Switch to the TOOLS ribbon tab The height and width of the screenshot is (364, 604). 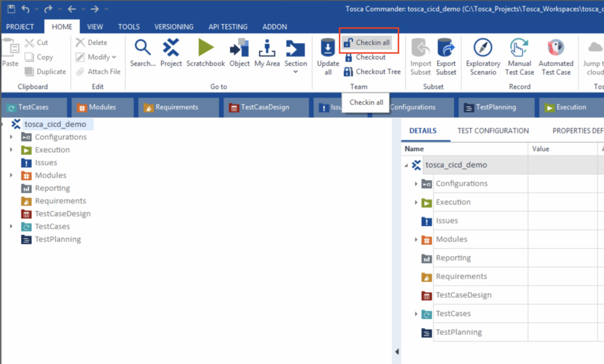129,27
